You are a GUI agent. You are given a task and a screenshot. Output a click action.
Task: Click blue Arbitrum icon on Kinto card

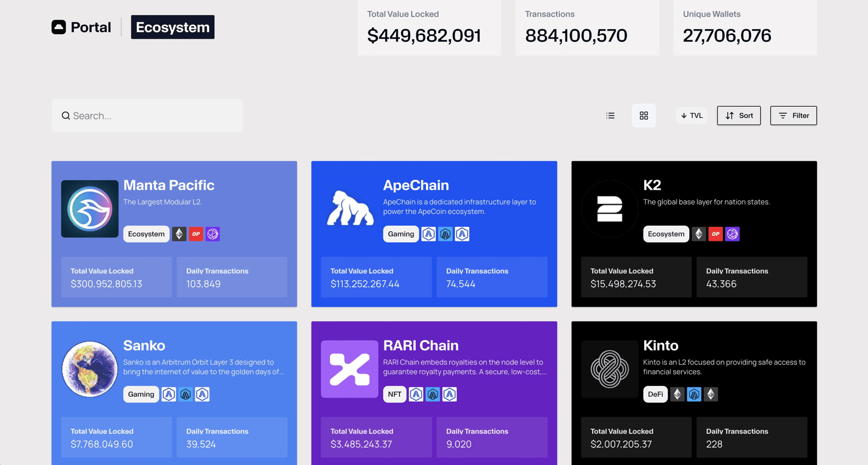[x=694, y=394]
